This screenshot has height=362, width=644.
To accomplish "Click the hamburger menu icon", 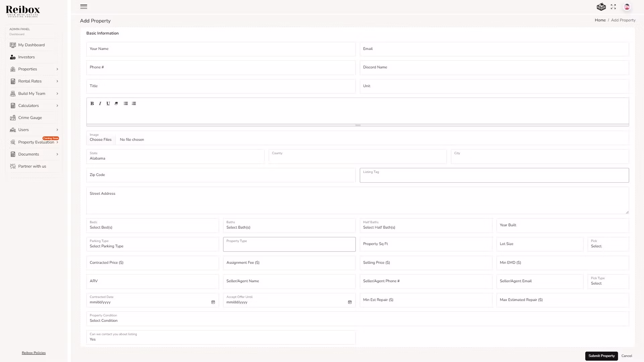I will pyautogui.click(x=84, y=7).
